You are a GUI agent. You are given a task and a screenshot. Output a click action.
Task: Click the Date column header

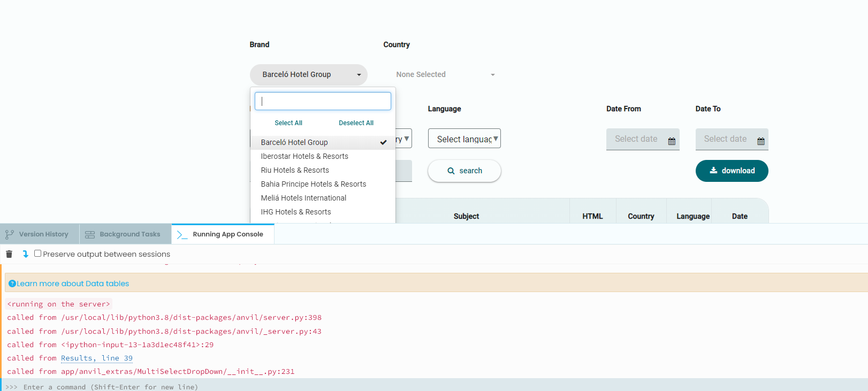[x=740, y=216]
